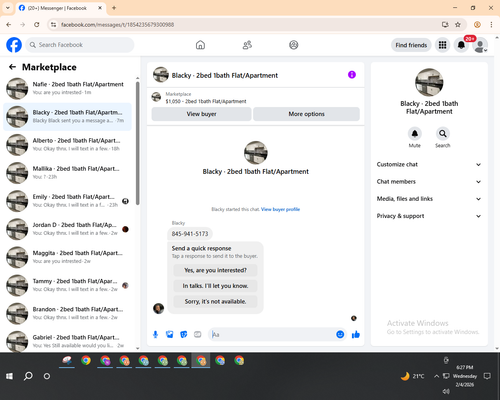Select the Blacky 2bed 1bath conversation
This screenshot has width=500, height=400.
click(x=68, y=117)
